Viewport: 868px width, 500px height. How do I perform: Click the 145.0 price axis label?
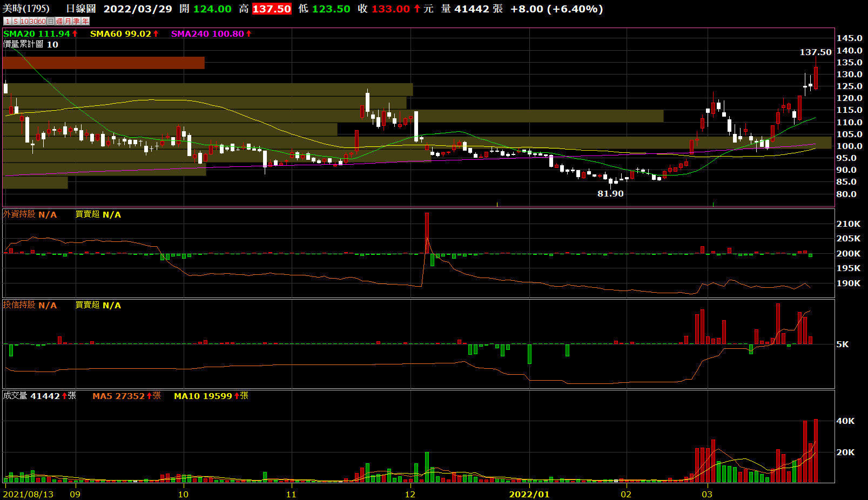click(x=849, y=38)
